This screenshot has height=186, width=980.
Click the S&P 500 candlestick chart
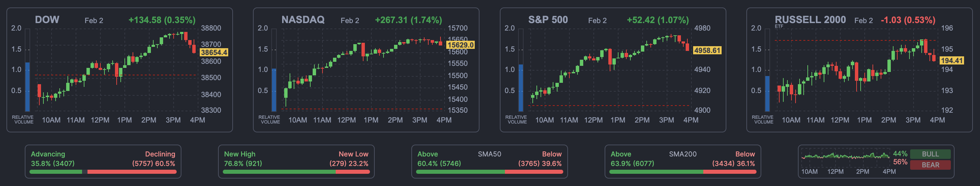pos(609,69)
